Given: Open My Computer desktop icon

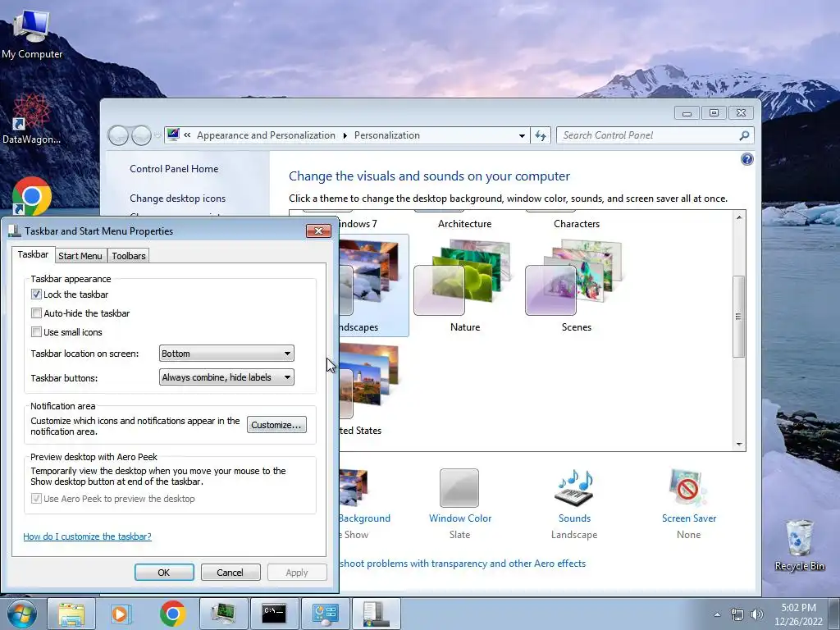Looking at the screenshot, I should (x=32, y=33).
